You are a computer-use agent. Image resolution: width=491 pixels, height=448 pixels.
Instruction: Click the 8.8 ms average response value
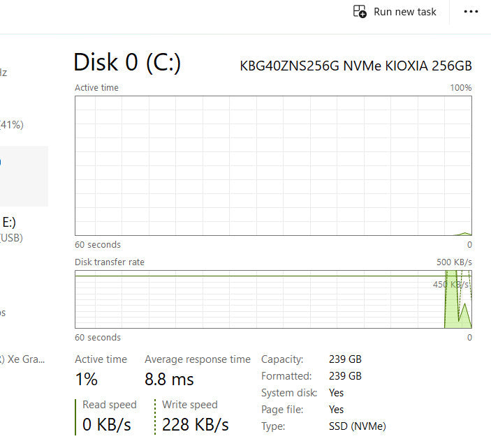tap(169, 380)
